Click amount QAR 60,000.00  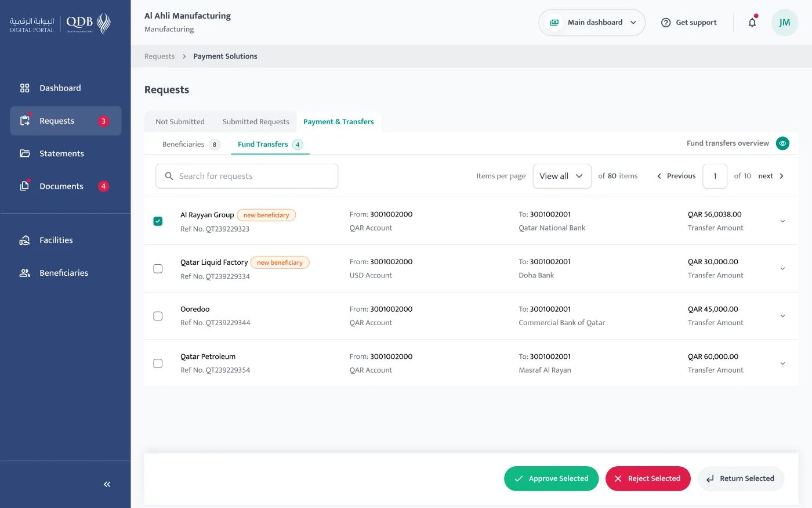(x=713, y=356)
